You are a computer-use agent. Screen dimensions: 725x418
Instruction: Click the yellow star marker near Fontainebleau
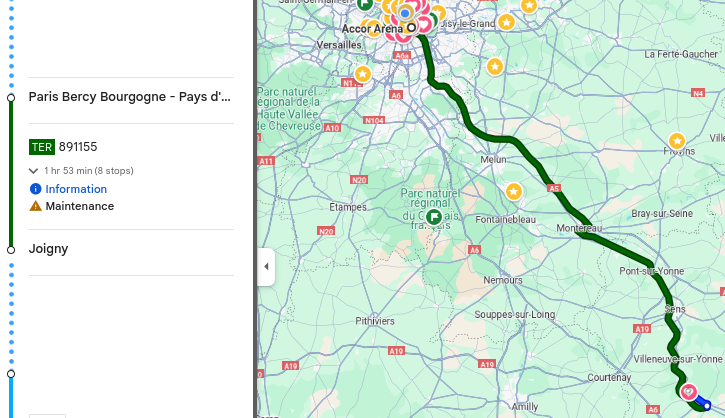(x=513, y=190)
